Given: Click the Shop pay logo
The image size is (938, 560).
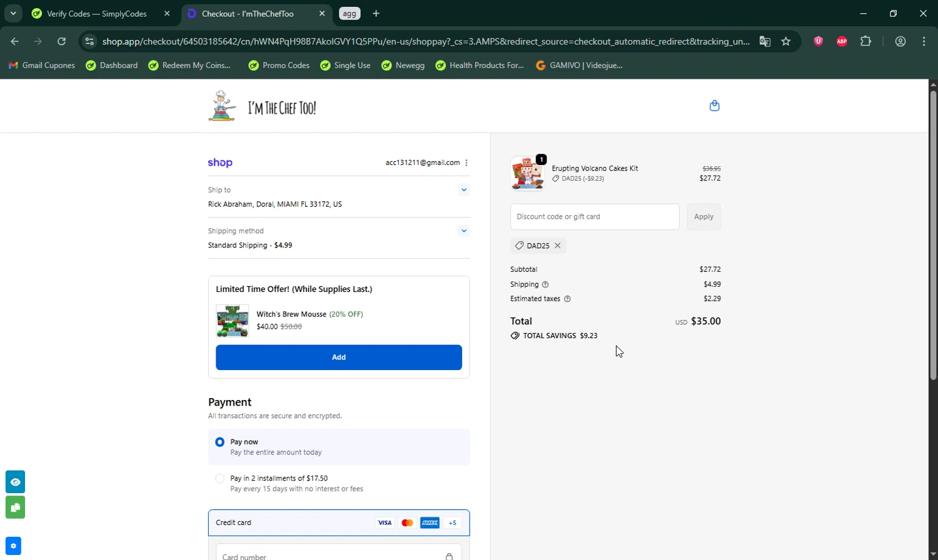Looking at the screenshot, I should (x=220, y=162).
